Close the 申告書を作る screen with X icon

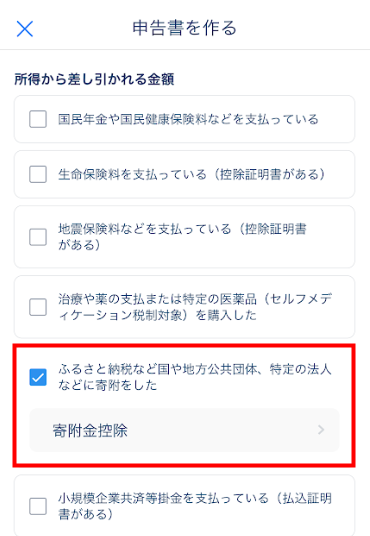(x=25, y=29)
